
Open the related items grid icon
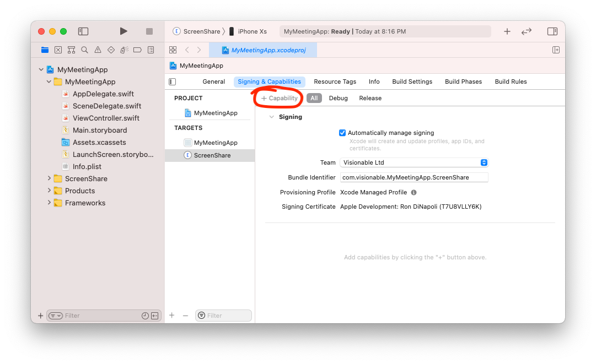[x=173, y=50]
